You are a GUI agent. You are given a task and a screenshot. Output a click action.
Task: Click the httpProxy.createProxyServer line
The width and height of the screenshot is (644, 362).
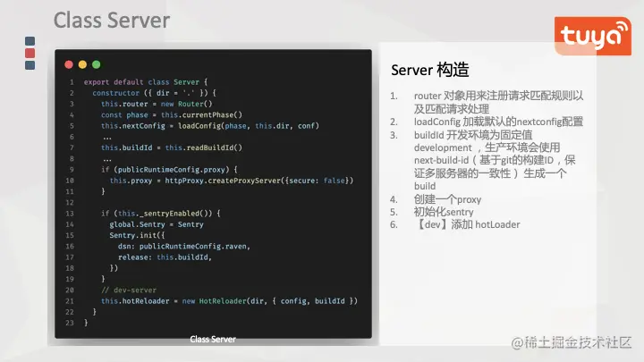pos(232,181)
